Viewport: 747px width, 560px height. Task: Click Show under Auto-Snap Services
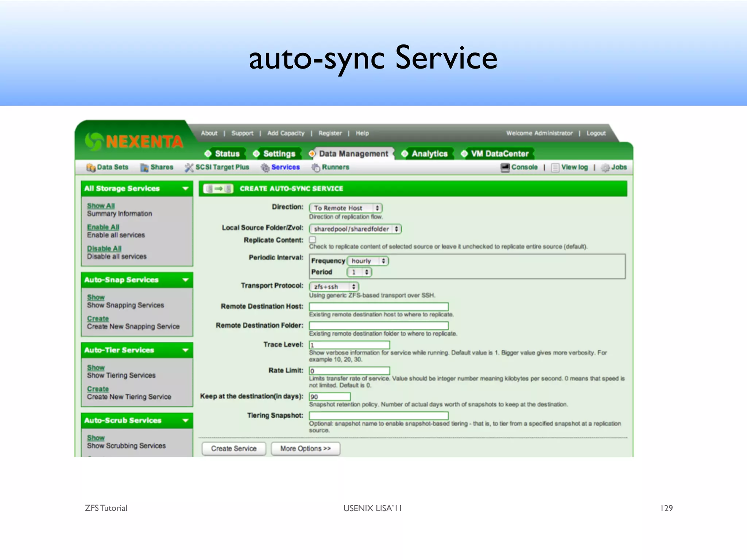point(96,297)
